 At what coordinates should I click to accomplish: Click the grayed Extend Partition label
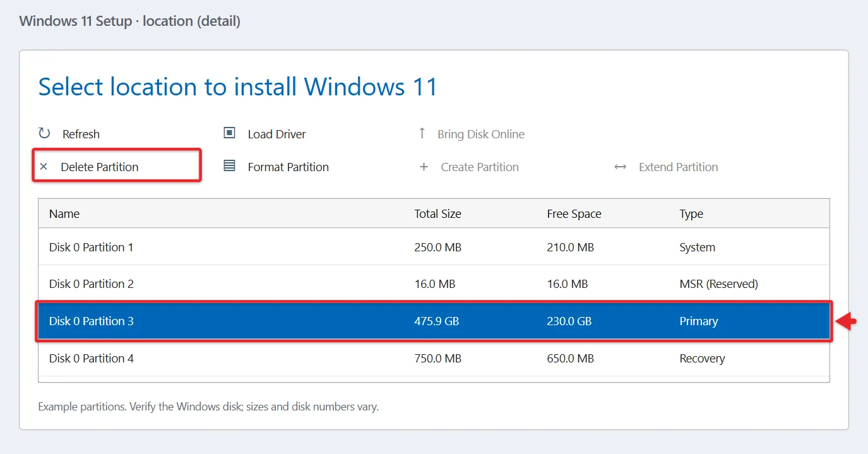point(678,167)
